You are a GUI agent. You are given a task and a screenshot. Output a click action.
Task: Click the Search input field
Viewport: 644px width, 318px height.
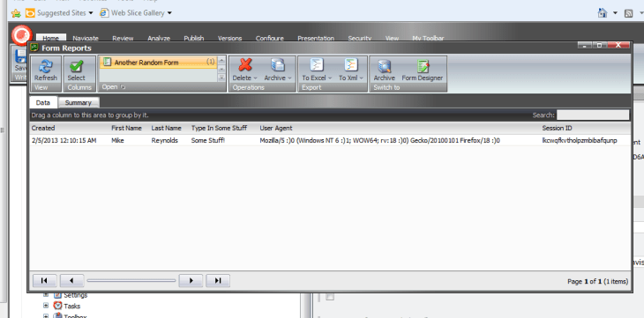pos(593,115)
